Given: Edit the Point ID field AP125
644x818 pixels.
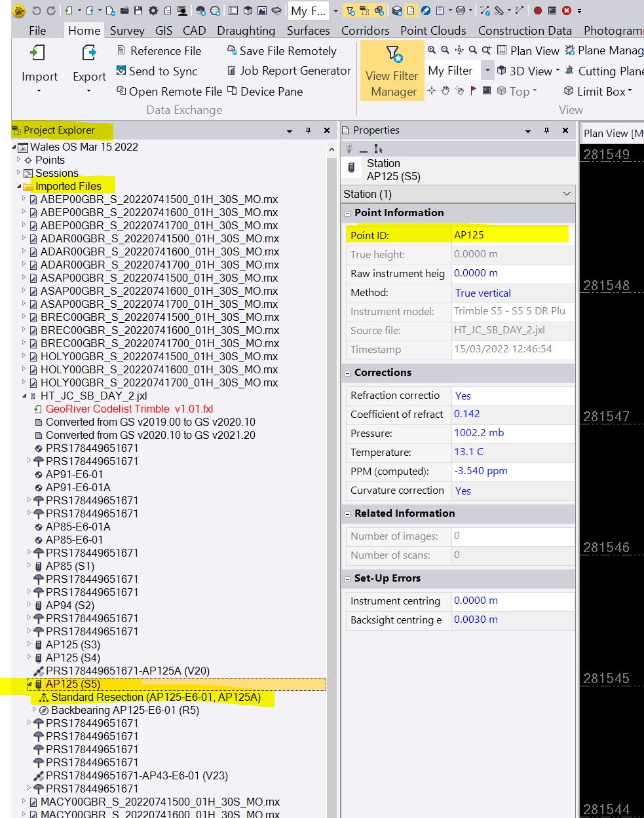Looking at the screenshot, I should 513,235.
